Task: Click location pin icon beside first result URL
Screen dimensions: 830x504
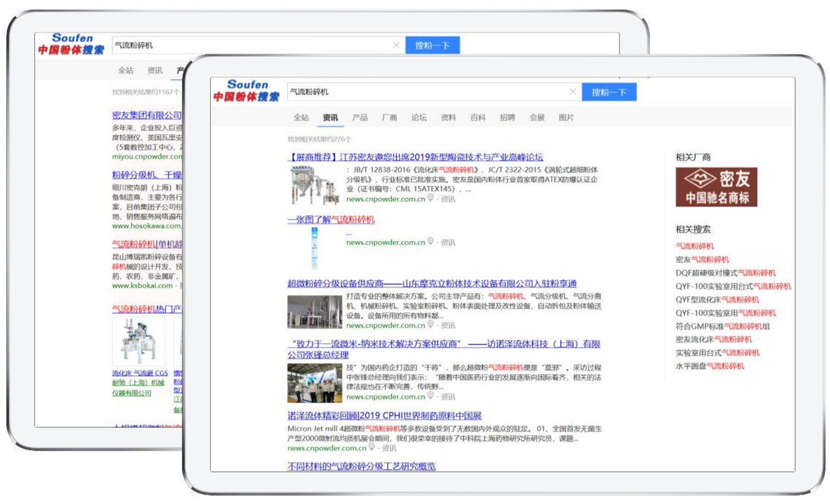Action: pos(431,198)
